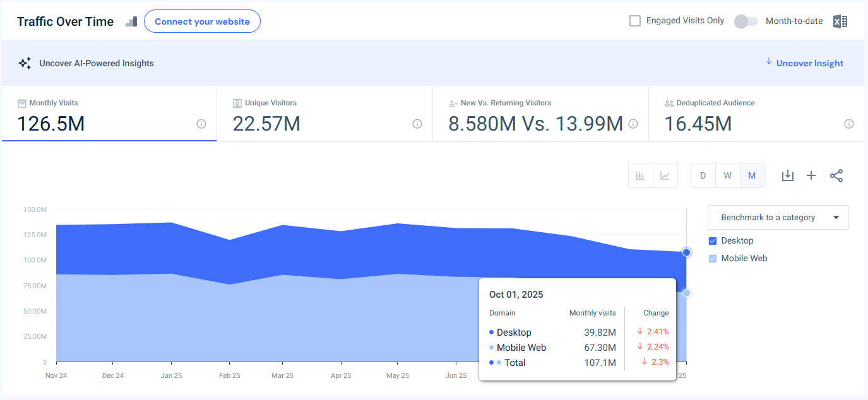Screen dimensions: 868x400
Task: Enable Engaged Visits Only
Action: pos(634,20)
